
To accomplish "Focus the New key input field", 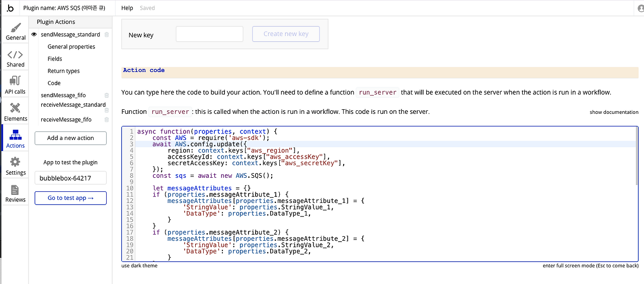I will [x=209, y=34].
